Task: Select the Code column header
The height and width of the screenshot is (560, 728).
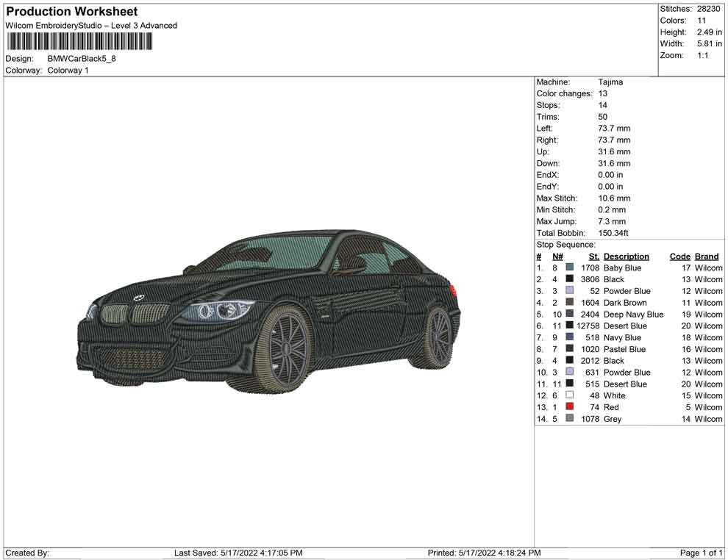Action: 680,256
